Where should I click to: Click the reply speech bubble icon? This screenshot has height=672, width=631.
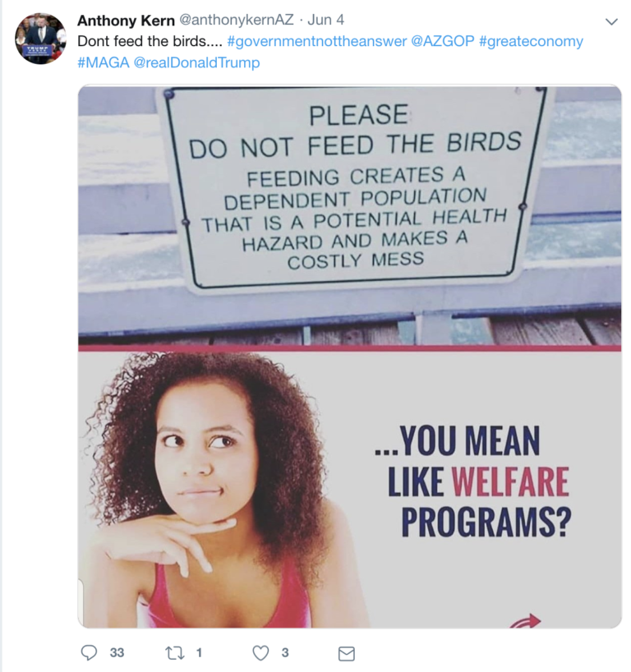pyautogui.click(x=89, y=653)
